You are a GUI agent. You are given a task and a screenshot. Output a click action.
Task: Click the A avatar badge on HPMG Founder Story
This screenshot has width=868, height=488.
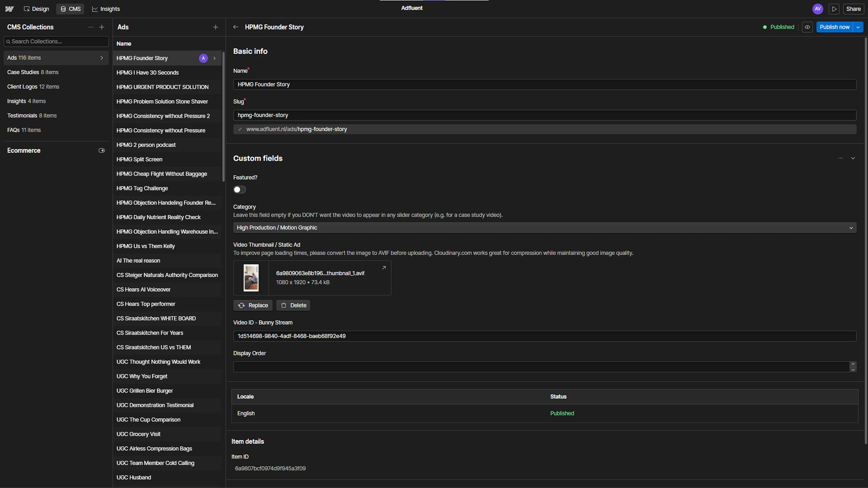point(203,58)
